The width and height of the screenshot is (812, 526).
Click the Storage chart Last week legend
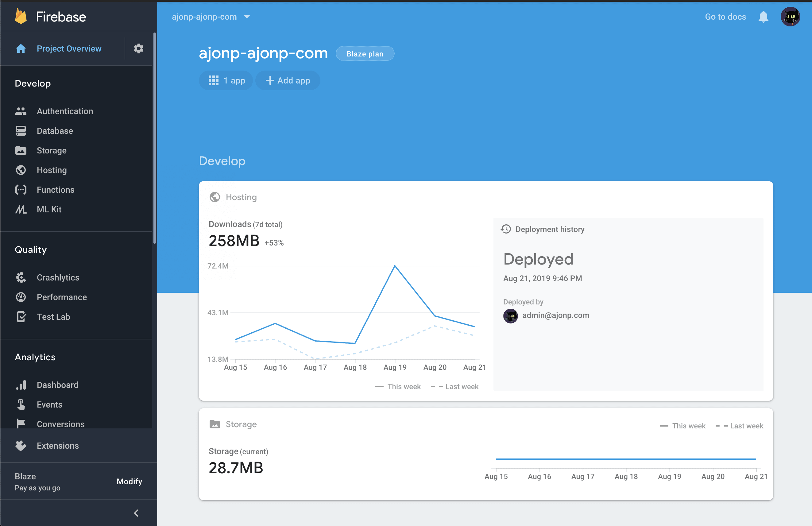pos(739,426)
